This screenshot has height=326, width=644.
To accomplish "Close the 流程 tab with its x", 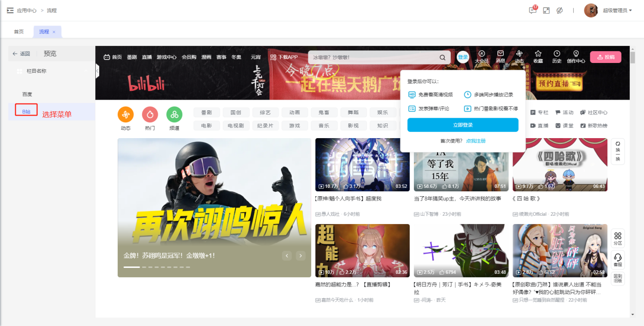I will tap(54, 32).
